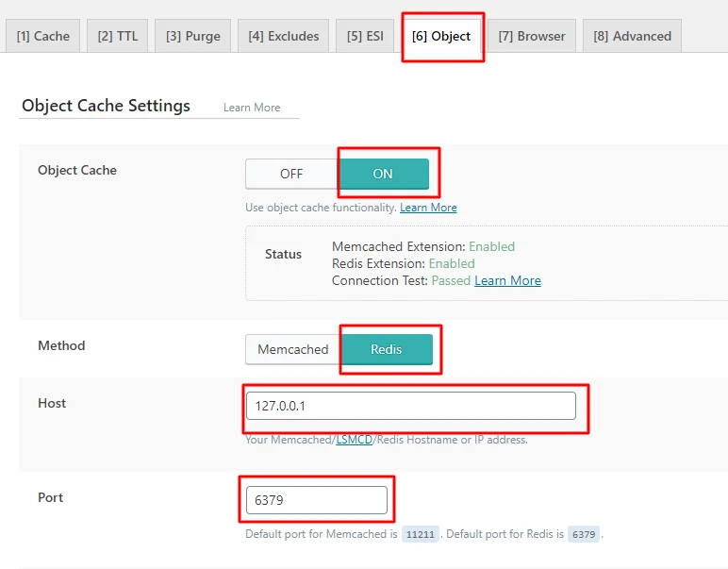Open Learn More link after object cache functionality
The width and height of the screenshot is (728, 569).
[428, 208]
